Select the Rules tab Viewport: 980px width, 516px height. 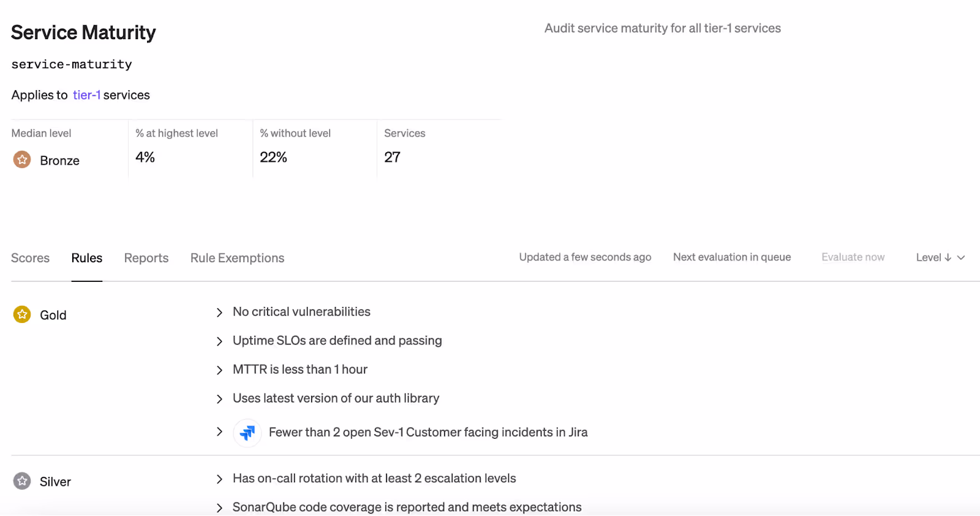pos(86,258)
